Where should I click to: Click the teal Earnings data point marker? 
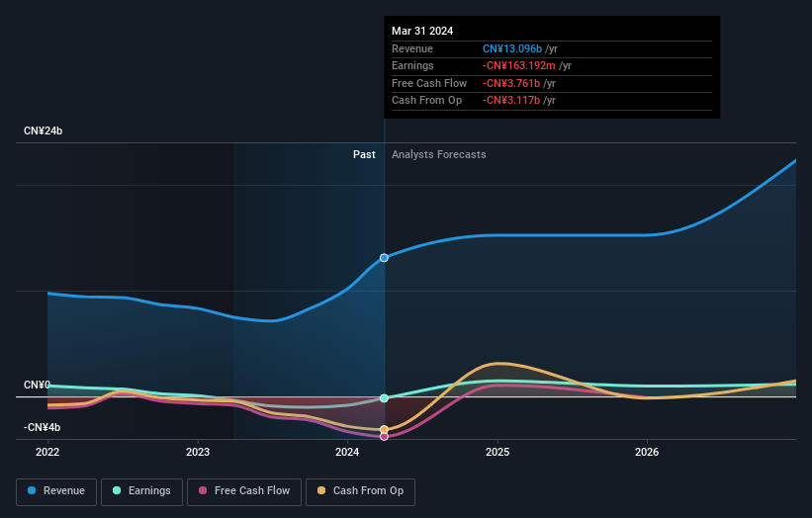tap(385, 398)
